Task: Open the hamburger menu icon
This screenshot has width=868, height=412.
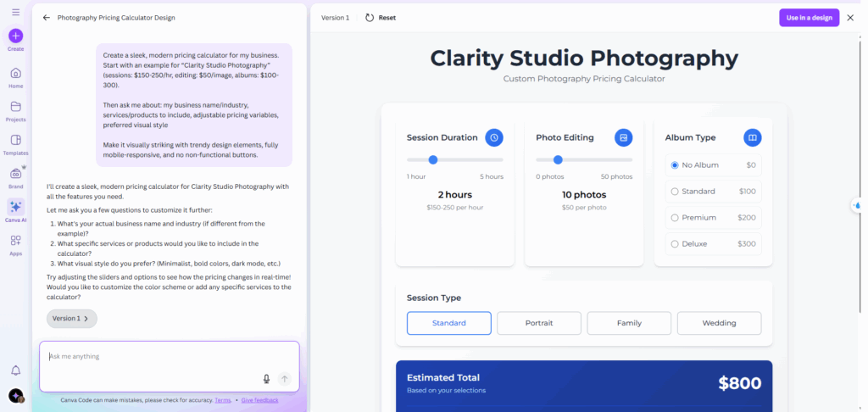Action: tap(15, 12)
